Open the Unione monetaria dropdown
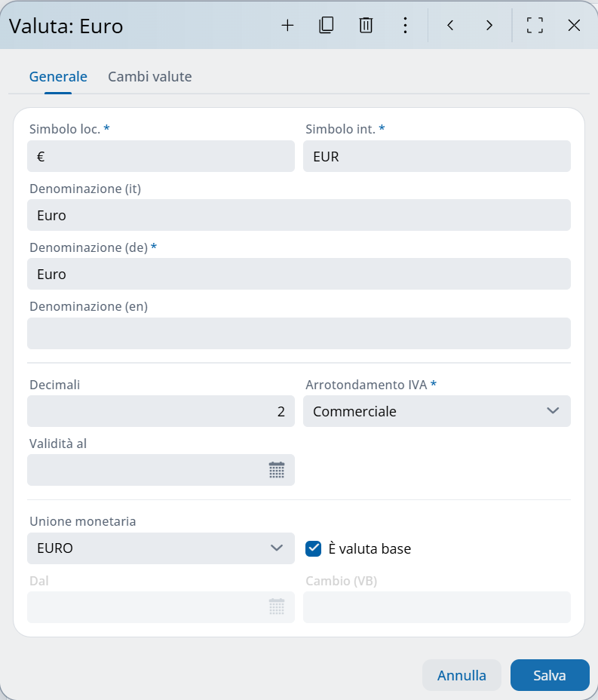 (276, 548)
